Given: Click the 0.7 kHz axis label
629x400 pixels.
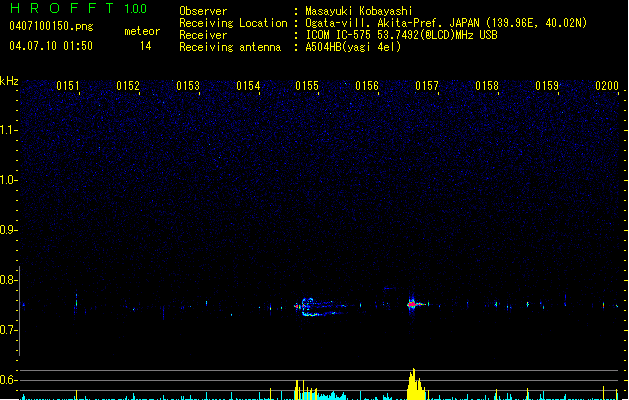Looking at the screenshot, I should [x=8, y=330].
